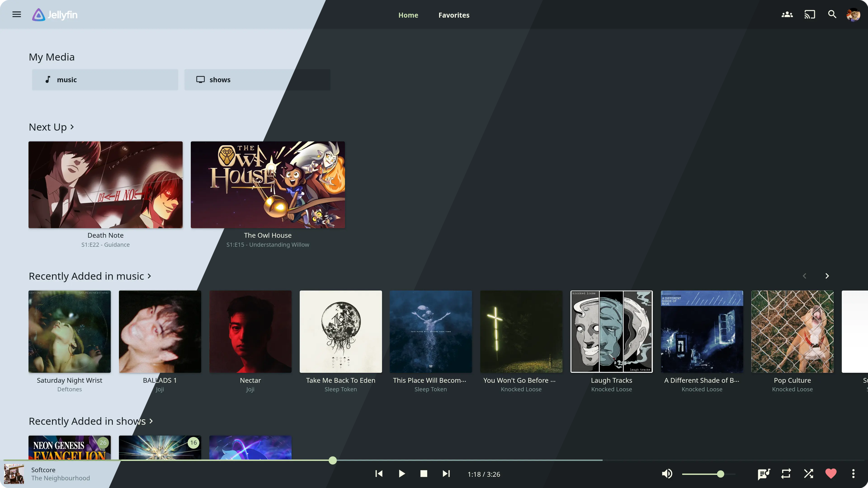
Task: Open show poster with 16 badge
Action: click(x=160, y=448)
